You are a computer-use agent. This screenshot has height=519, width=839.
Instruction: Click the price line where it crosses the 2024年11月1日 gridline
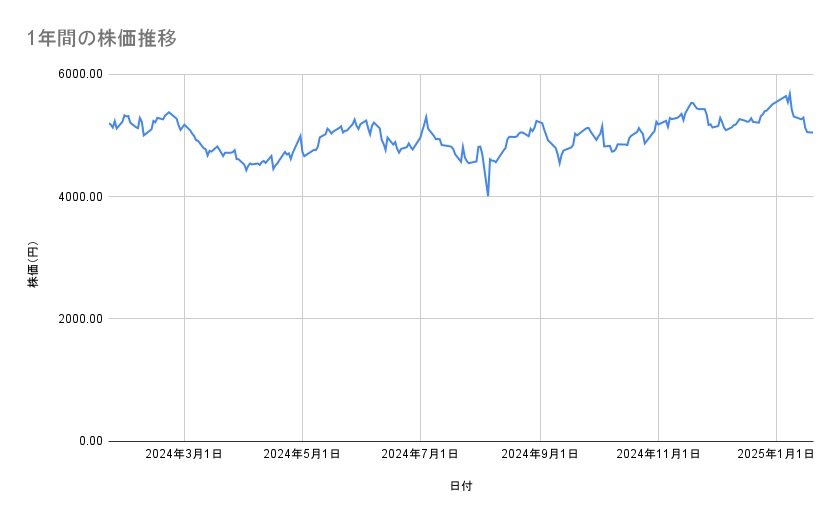pyautogui.click(x=658, y=123)
